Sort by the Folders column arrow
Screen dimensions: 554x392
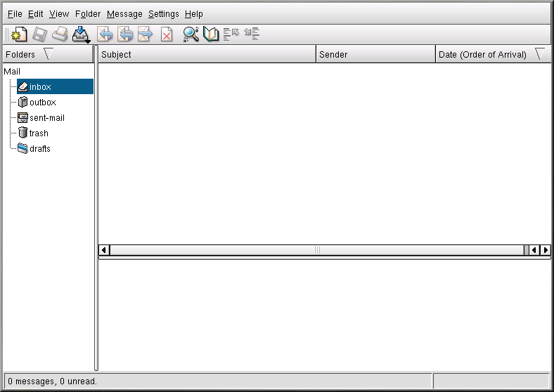tap(48, 54)
